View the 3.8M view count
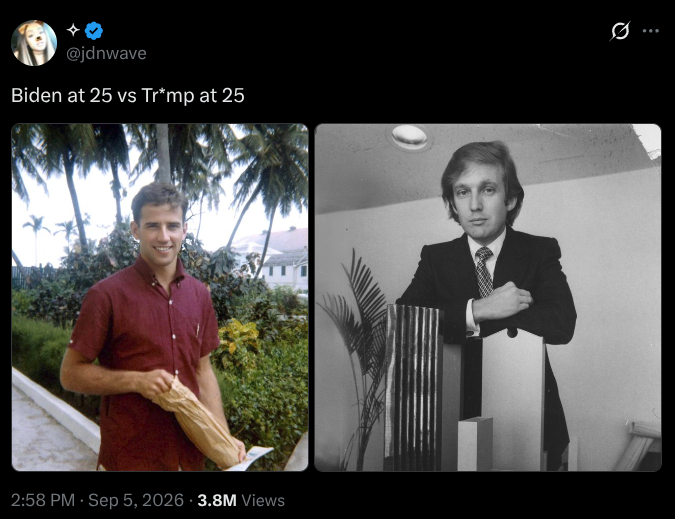 click(x=217, y=500)
